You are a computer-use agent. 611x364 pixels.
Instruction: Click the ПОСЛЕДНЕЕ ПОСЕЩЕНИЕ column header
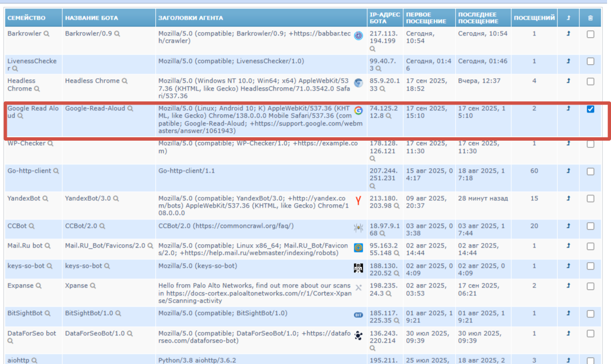pyautogui.click(x=478, y=18)
